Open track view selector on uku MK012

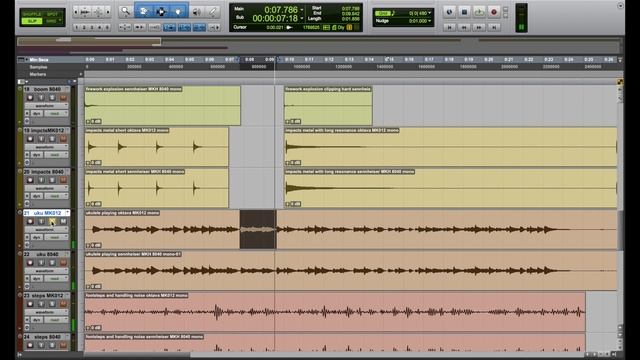point(46,229)
